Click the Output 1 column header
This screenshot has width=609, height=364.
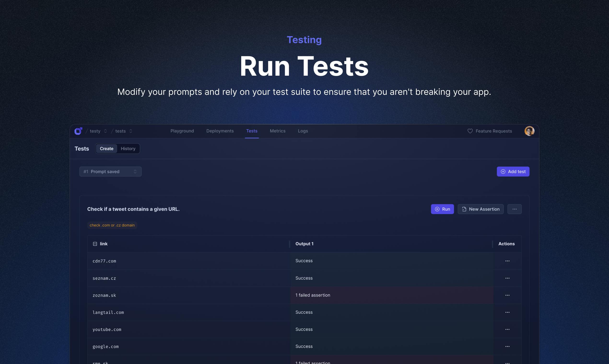click(x=304, y=244)
